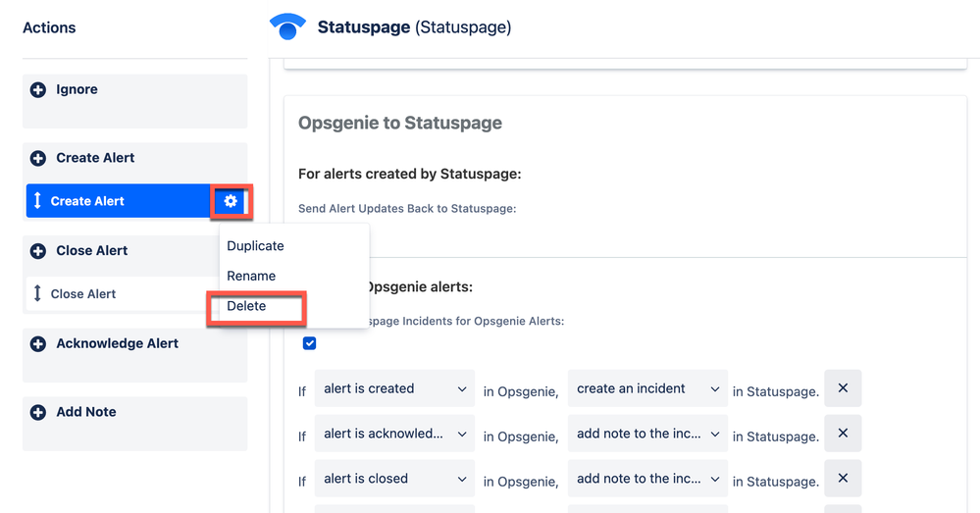Image resolution: width=980 pixels, height=513 pixels.
Task: Open the 'alert is acknowledged' condition dropdown
Action: pyautogui.click(x=394, y=433)
